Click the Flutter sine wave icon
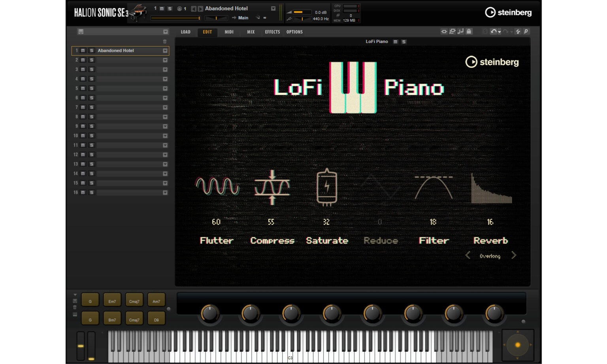 pos(217,186)
